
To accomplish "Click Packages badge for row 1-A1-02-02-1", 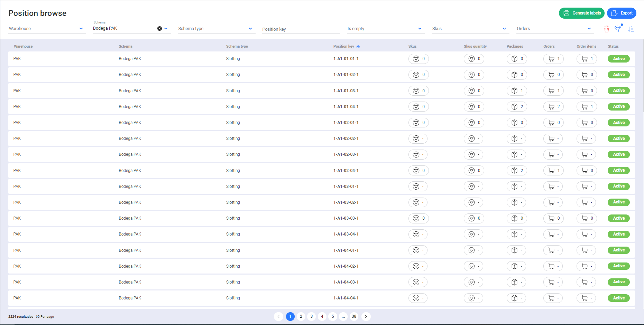I will point(516,138).
